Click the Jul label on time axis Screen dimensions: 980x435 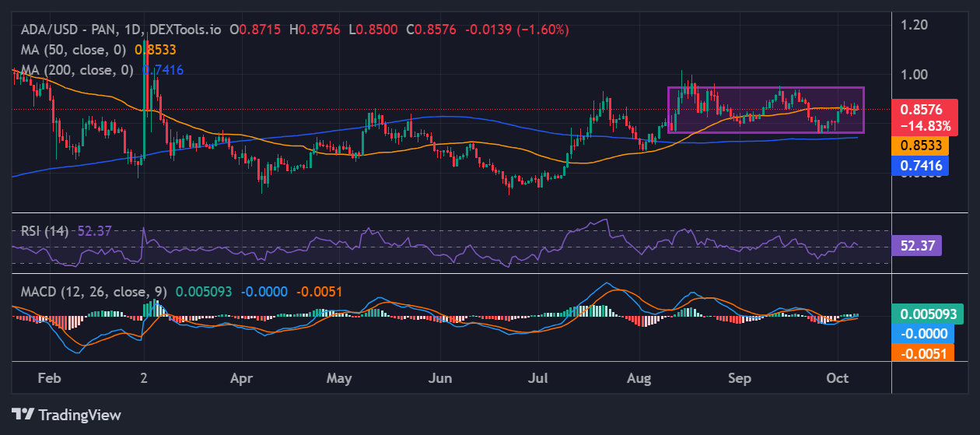coord(538,379)
